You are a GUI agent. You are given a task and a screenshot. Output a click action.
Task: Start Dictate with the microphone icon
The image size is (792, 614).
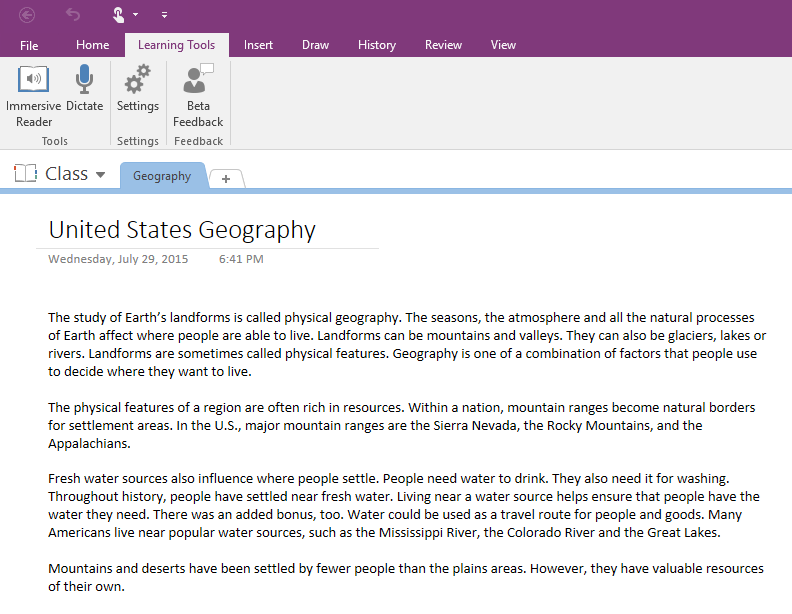click(84, 88)
